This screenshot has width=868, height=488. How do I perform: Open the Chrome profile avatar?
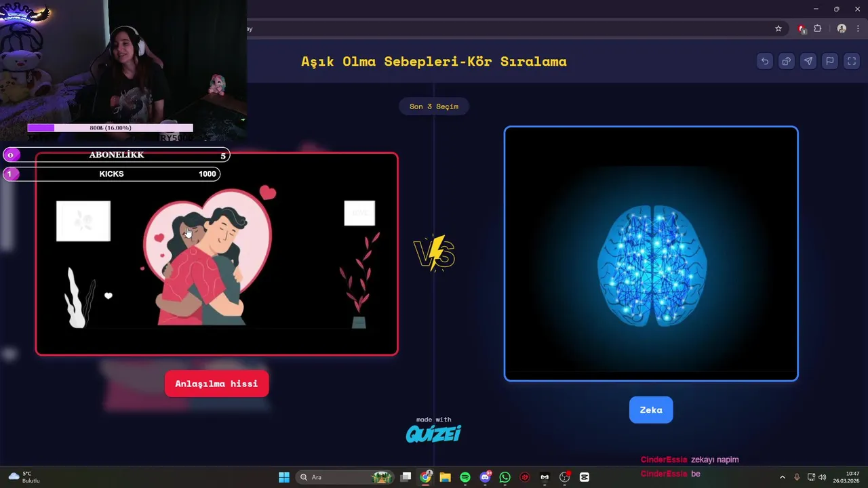(x=842, y=28)
